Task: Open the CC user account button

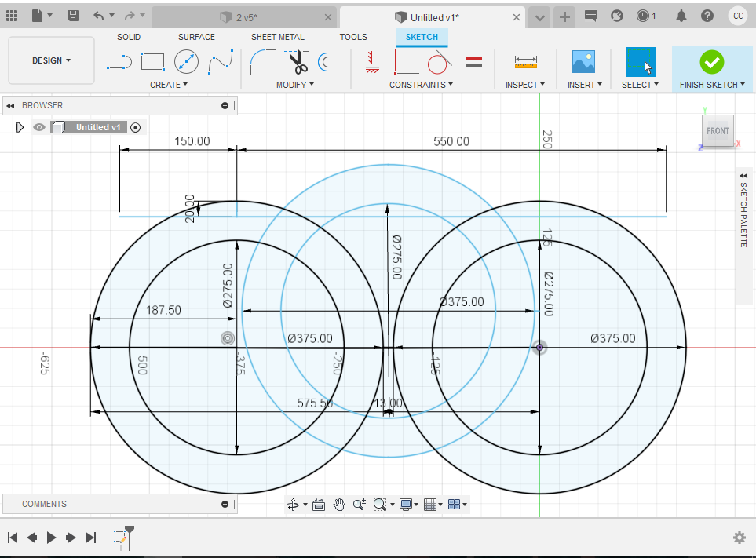Action: click(x=738, y=16)
